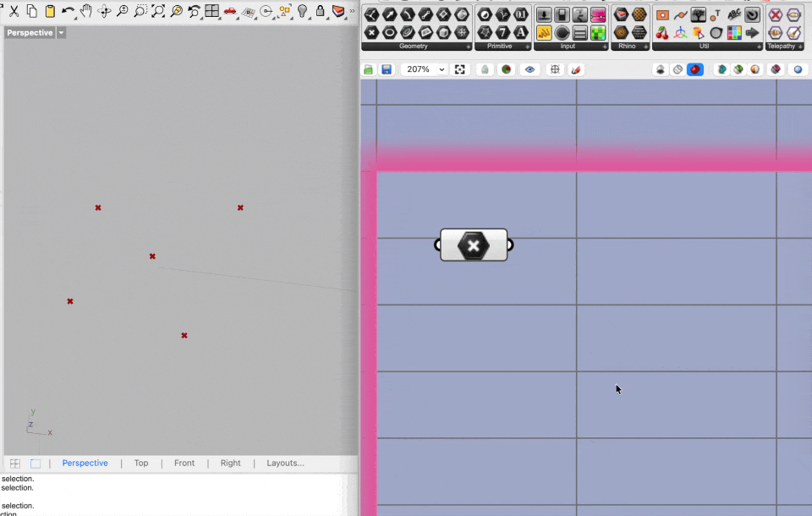Pick the pink Number Slider in Input
Viewport: 812px width, 516px height.
click(x=598, y=14)
